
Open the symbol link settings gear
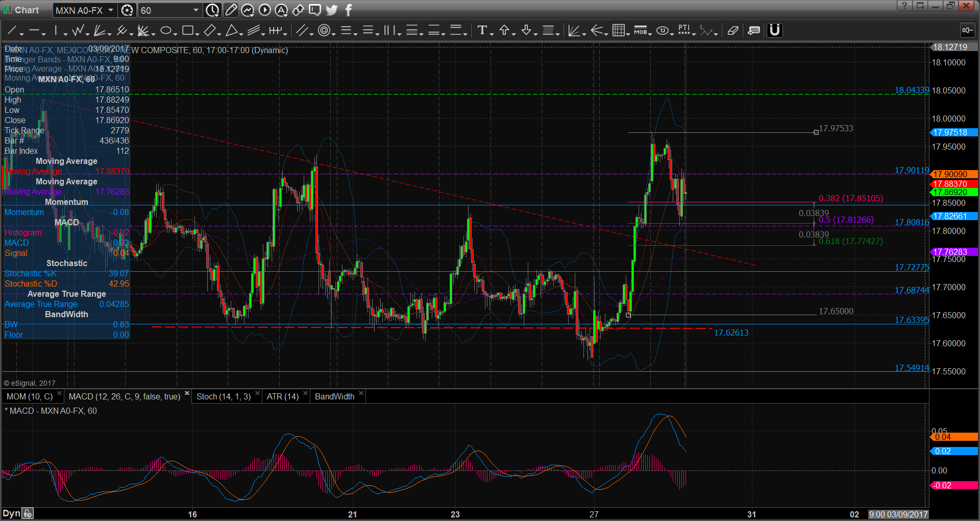(x=128, y=10)
